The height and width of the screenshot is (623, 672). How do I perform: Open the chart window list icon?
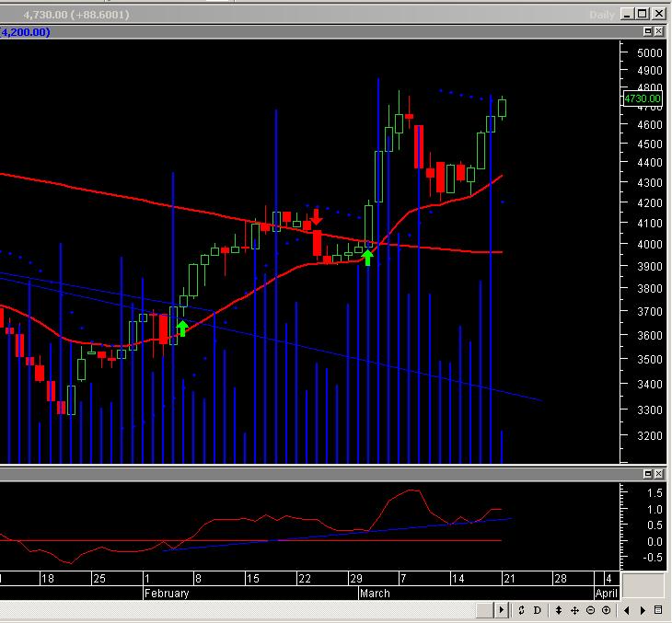point(659,610)
